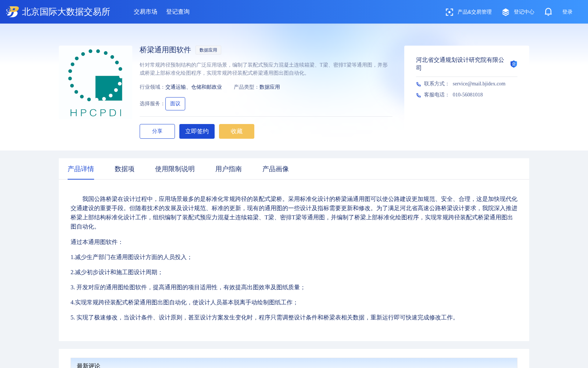
Task: Open the HPCPDI product logo image
Action: pyautogui.click(x=96, y=82)
